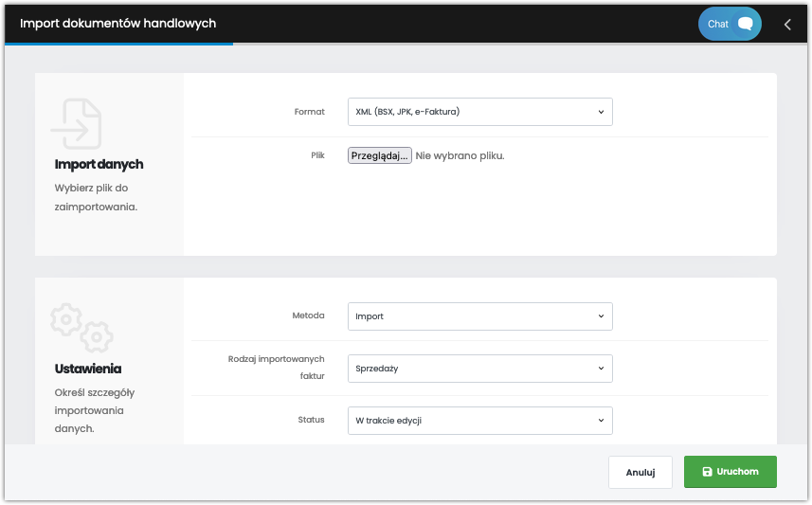
Task: Open the Chat speech bubble icon
Action: [x=745, y=24]
